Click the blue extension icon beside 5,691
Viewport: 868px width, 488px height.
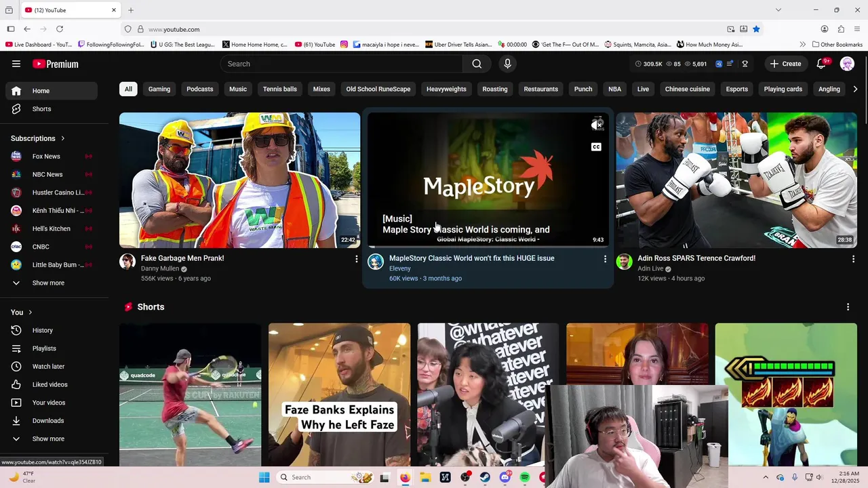click(719, 64)
